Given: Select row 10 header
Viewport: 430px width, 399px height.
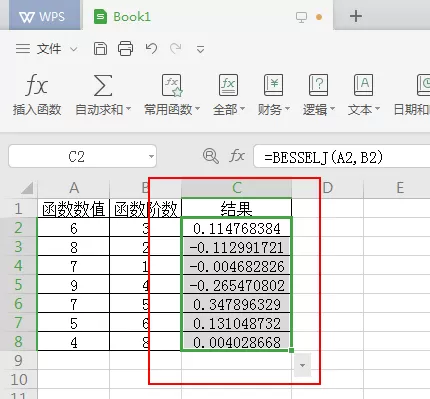Looking at the screenshot, I should 18,379.
